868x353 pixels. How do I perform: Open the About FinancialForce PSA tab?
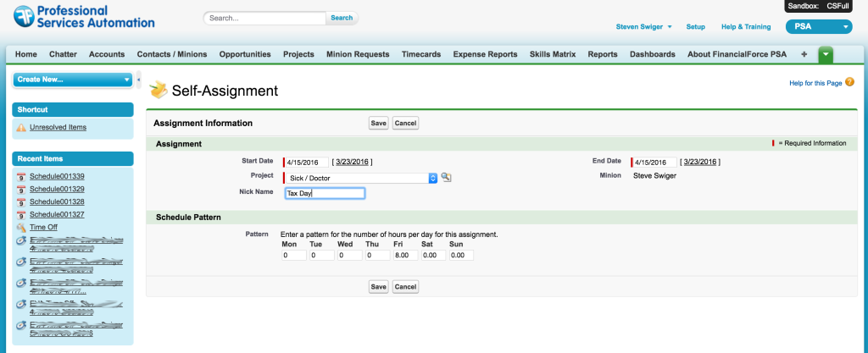pos(737,54)
